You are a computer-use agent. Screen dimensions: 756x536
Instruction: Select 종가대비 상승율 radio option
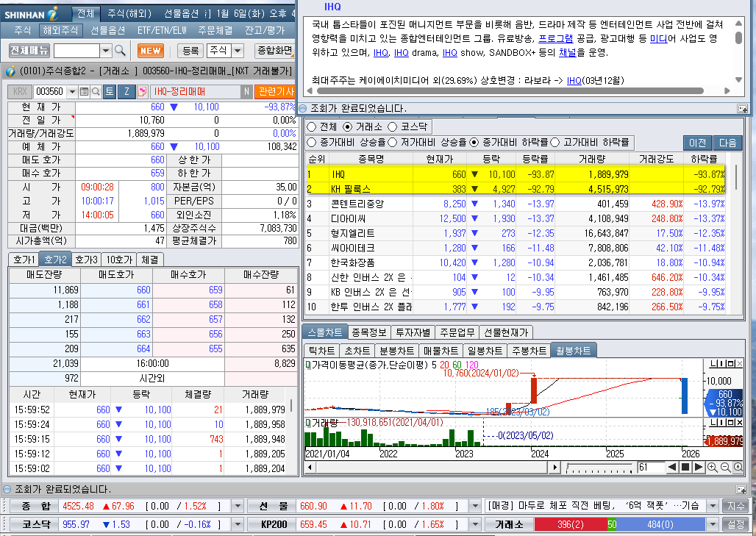click(312, 142)
